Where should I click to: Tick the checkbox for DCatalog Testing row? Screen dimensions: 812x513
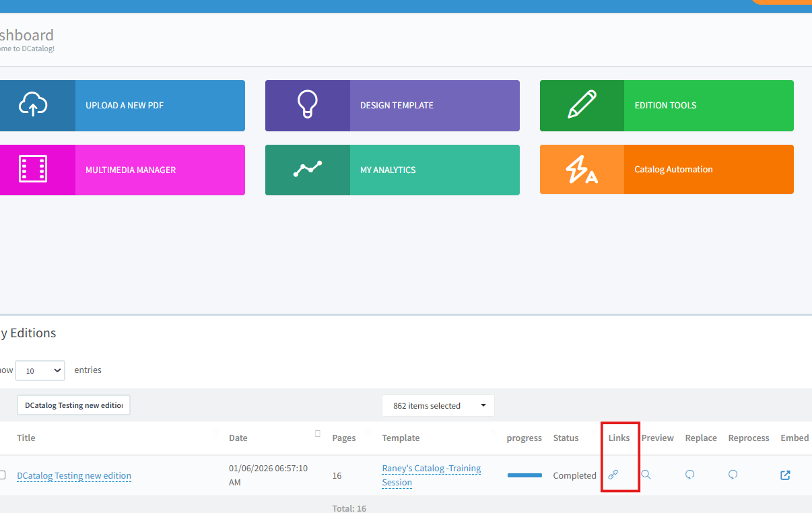[x=2, y=475]
